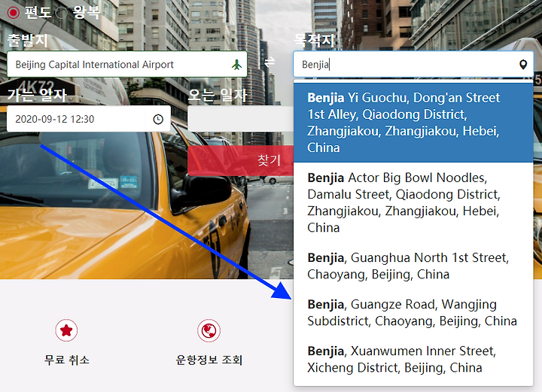Image resolution: width=542 pixels, height=392 pixels.
Task: Select Benjia, Guanghua North 1st Street option
Action: [413, 266]
